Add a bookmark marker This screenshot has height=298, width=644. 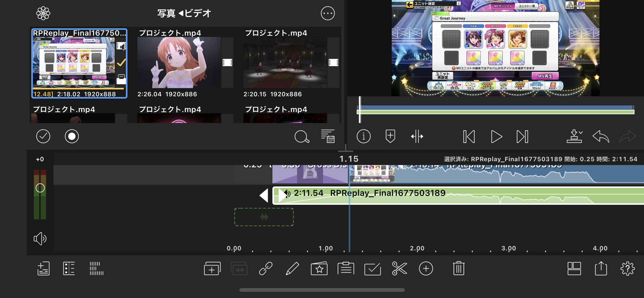[x=390, y=136]
